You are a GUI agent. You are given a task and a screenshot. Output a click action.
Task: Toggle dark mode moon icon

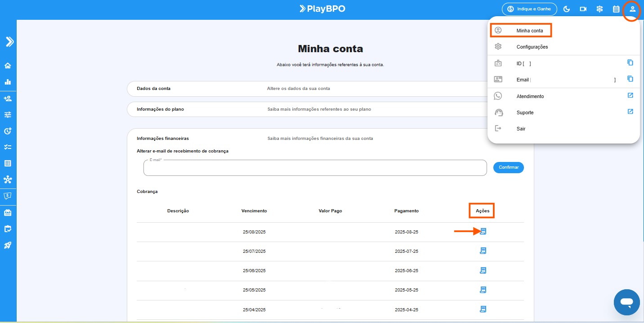pos(567,9)
